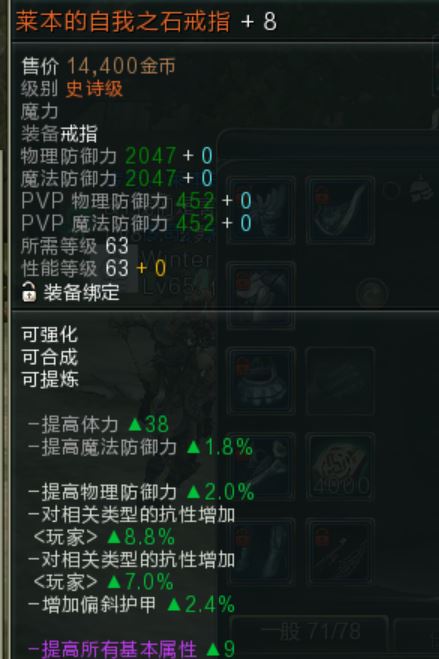Click the round coin icon behind the tooltip
Viewport: 439px width, 659px height.
pyautogui.click(x=372, y=292)
